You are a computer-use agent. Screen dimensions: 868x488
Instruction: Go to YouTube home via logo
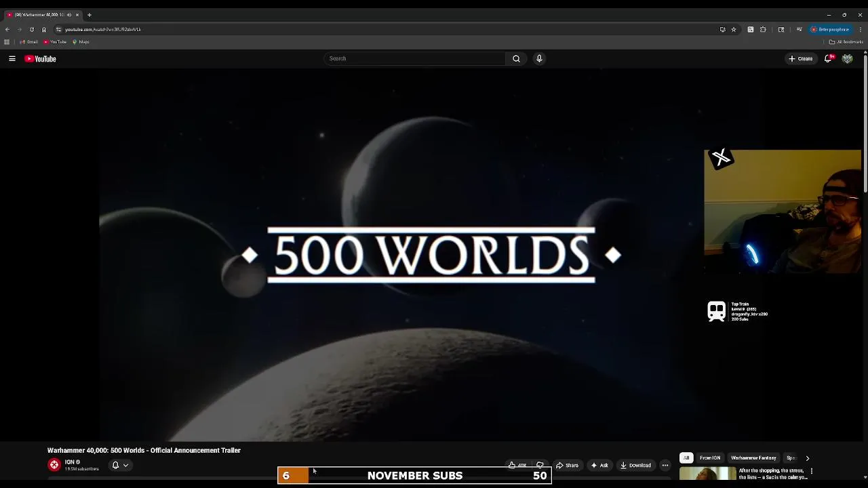click(x=41, y=59)
